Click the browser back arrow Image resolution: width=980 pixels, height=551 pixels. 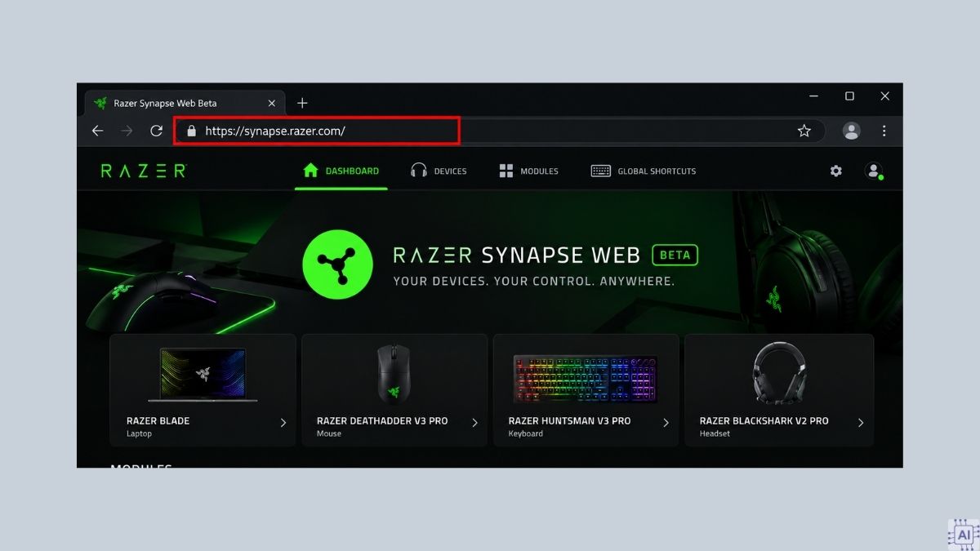[97, 131]
